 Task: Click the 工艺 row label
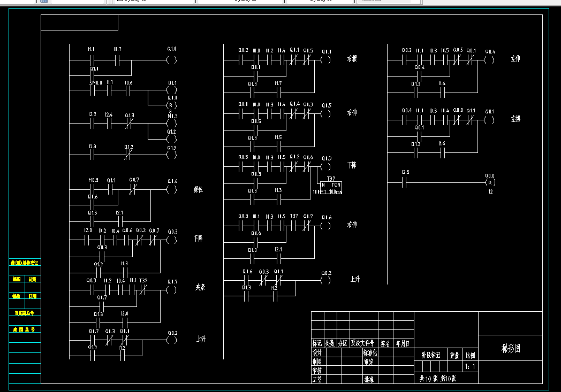point(317,379)
